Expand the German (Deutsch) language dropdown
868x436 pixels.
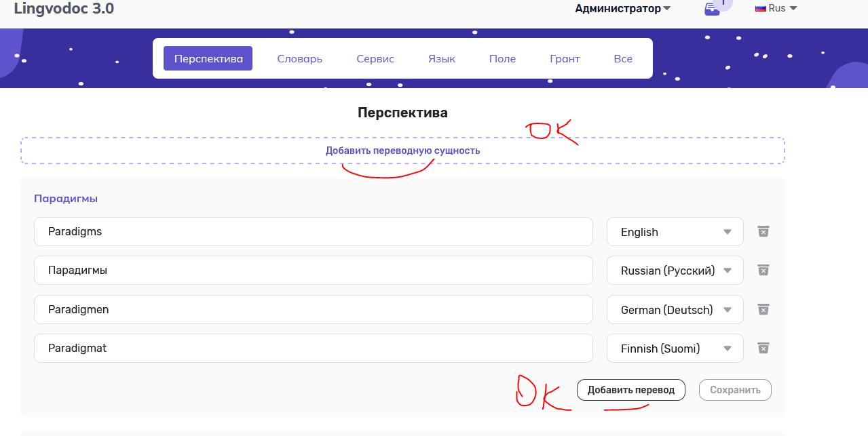(x=675, y=309)
